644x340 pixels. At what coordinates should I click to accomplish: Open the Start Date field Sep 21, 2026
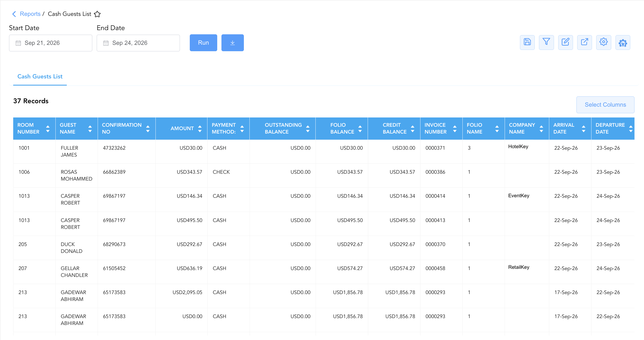coord(51,43)
